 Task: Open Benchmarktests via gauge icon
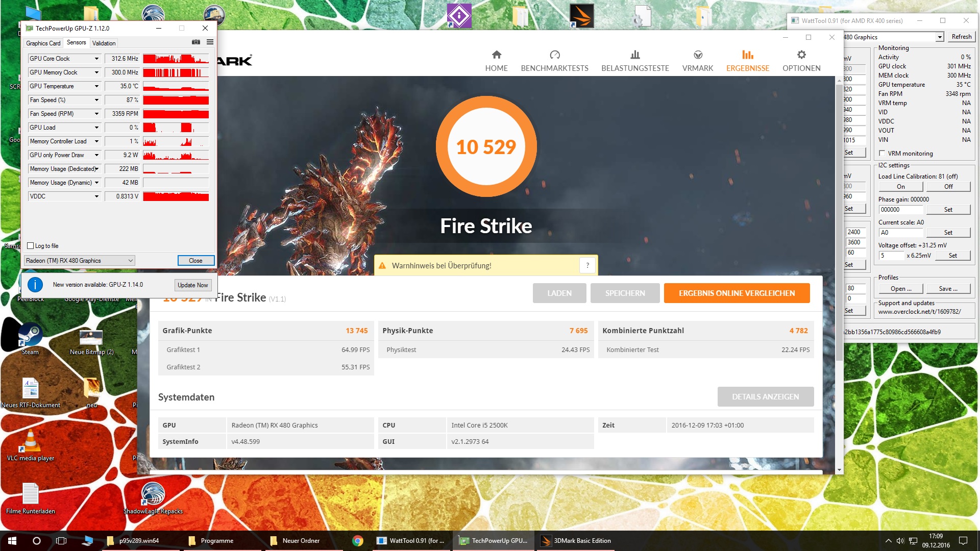point(554,55)
